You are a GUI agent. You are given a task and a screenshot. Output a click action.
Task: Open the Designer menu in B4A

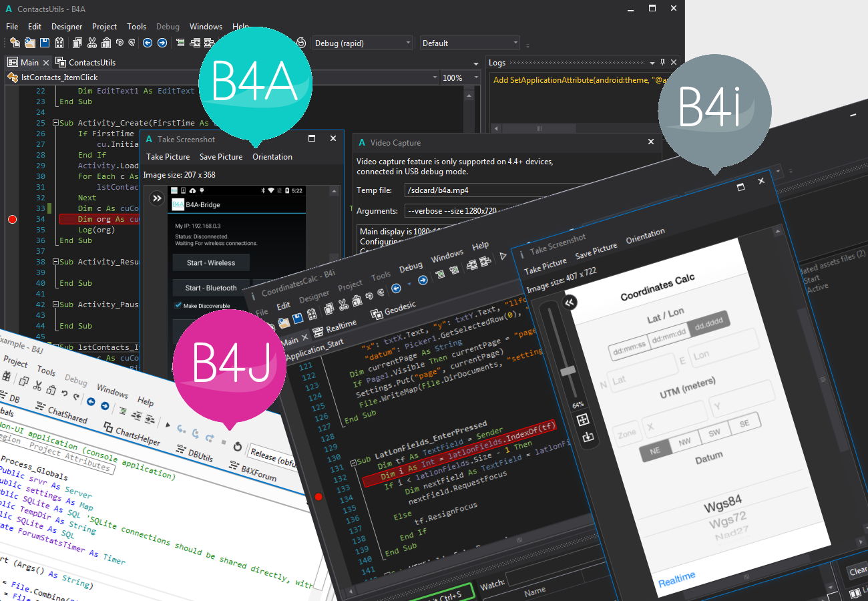(67, 27)
